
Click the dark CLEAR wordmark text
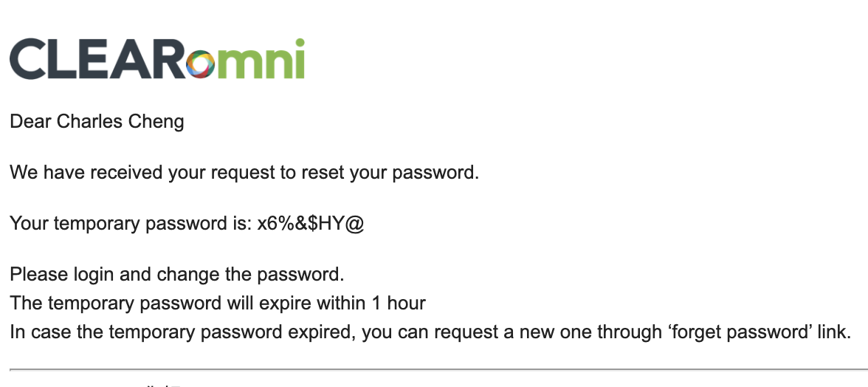pyautogui.click(x=97, y=58)
